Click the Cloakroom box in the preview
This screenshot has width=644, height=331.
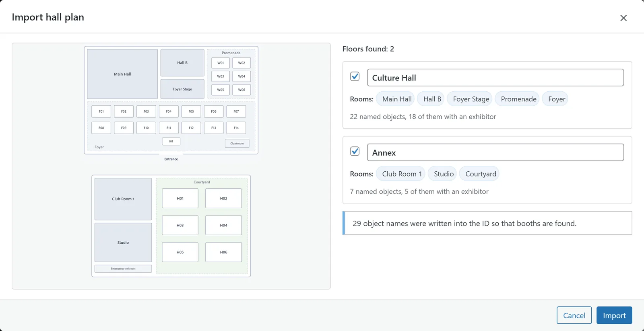[237, 144]
